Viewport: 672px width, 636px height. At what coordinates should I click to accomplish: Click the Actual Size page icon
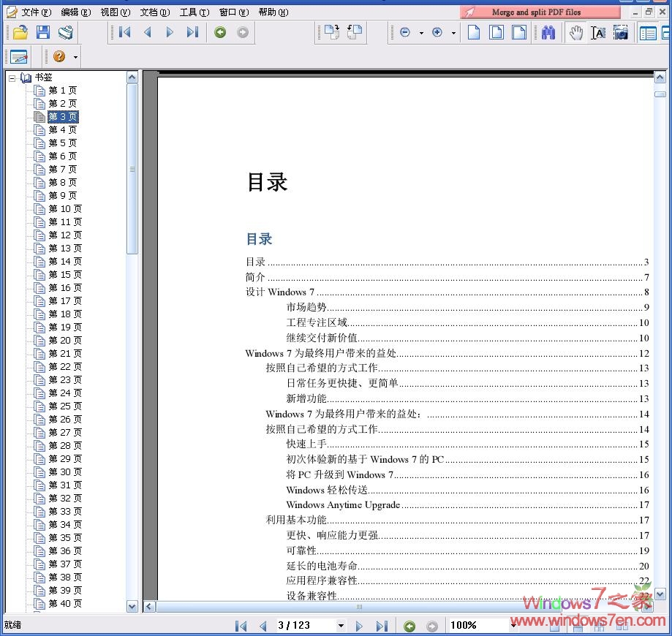(x=473, y=32)
